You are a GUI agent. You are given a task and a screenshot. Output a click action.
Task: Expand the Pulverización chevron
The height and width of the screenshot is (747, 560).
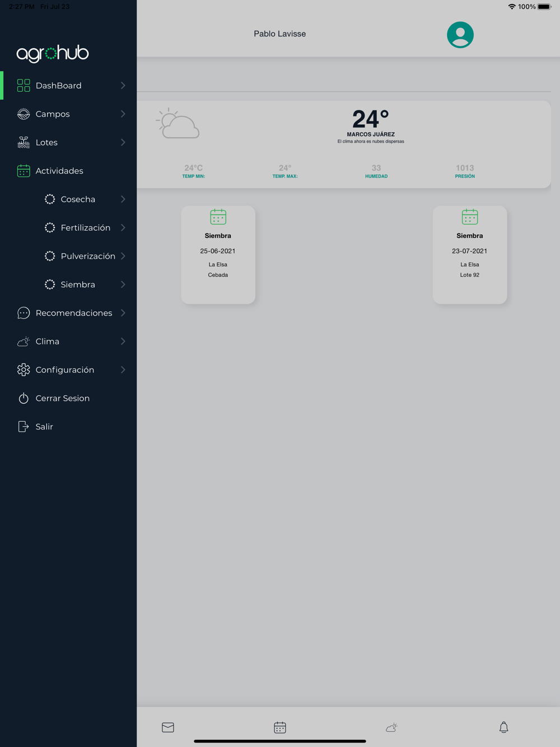coord(123,256)
